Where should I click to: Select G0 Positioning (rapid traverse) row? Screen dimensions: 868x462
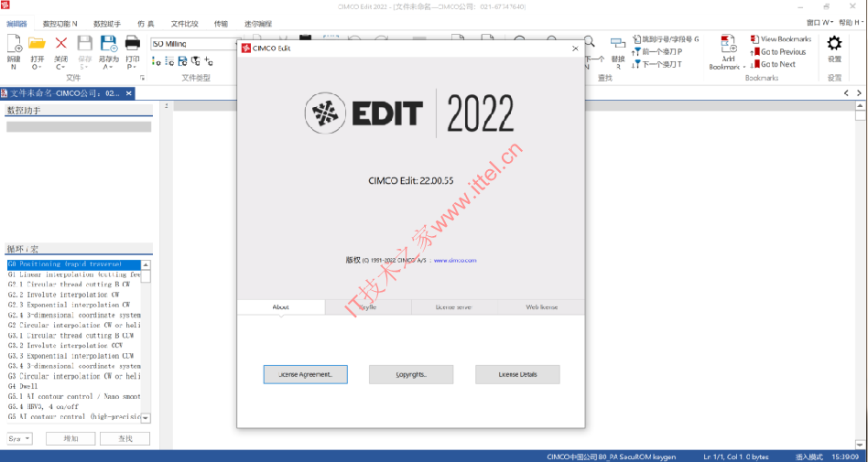74,264
